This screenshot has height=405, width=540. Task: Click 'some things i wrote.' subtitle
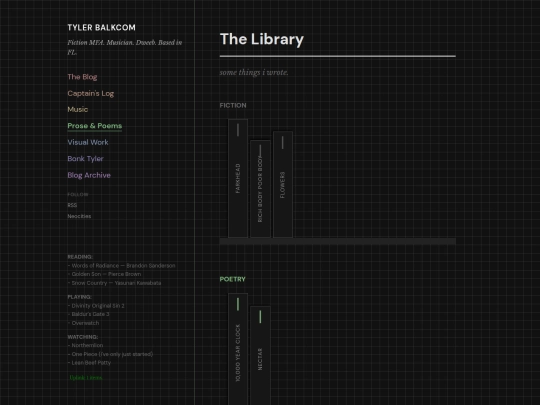pyautogui.click(x=254, y=72)
